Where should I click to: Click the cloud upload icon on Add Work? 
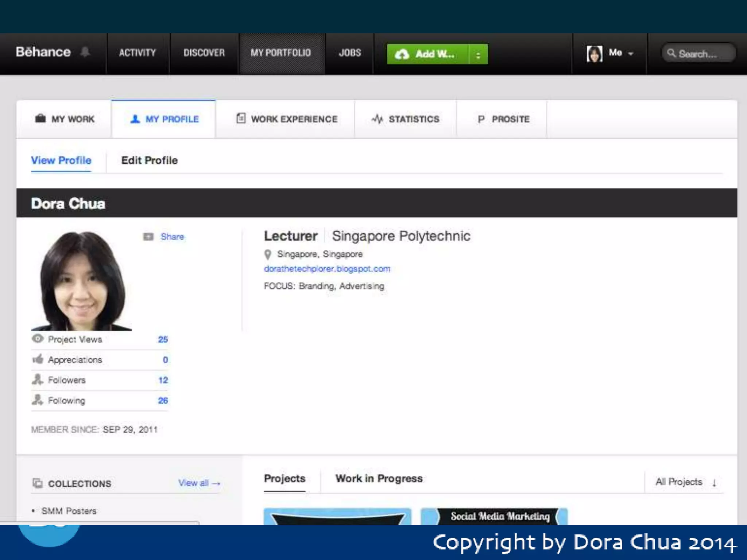point(402,54)
